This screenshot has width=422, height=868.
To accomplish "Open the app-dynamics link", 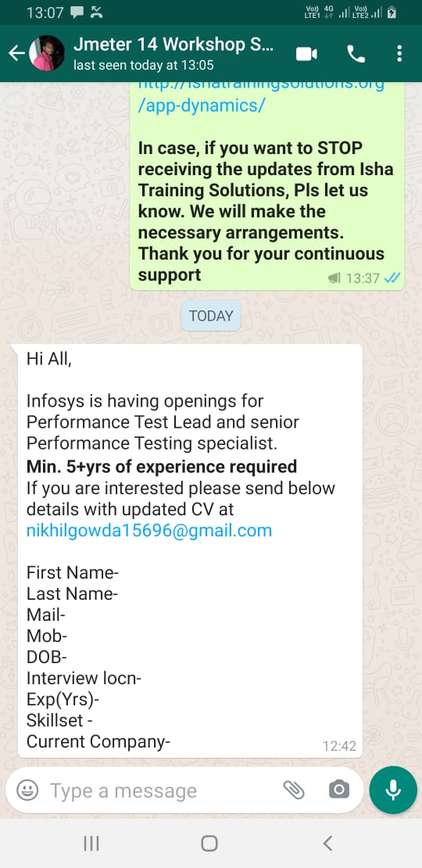I will 202,106.
